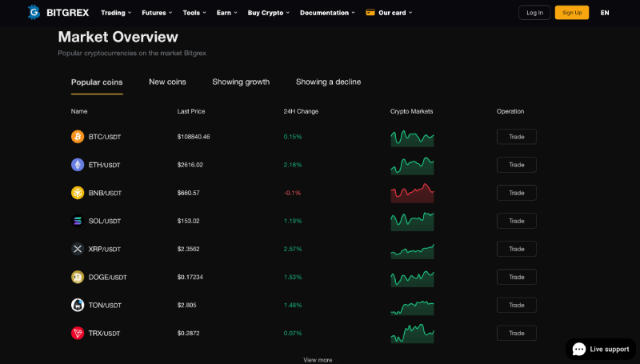Open the BNB/USDT red sparkline chart
Image resolution: width=640 pixels, height=364 pixels.
point(412,194)
